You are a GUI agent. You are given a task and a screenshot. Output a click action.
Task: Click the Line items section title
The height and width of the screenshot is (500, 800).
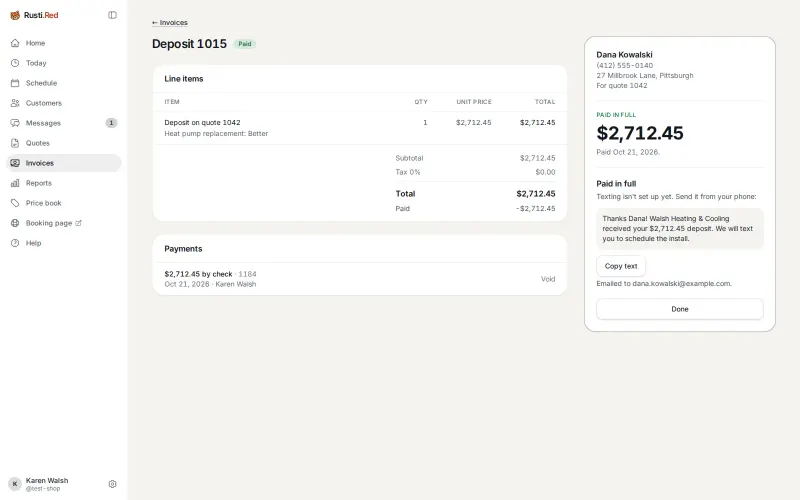coord(184,79)
